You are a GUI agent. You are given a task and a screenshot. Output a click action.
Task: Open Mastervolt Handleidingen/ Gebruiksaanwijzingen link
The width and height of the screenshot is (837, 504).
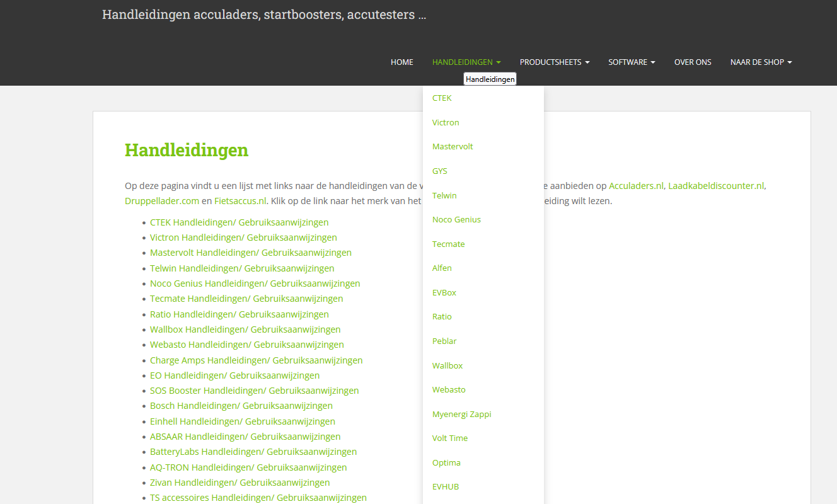pos(251,253)
